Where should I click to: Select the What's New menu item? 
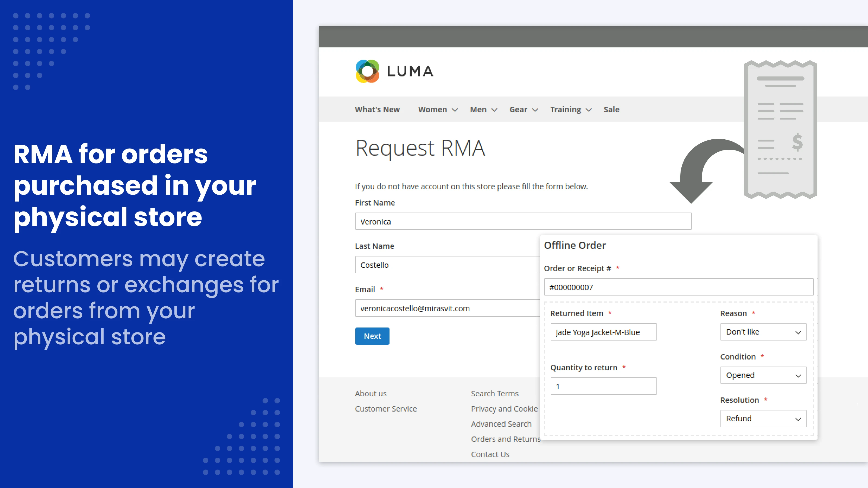click(x=377, y=110)
